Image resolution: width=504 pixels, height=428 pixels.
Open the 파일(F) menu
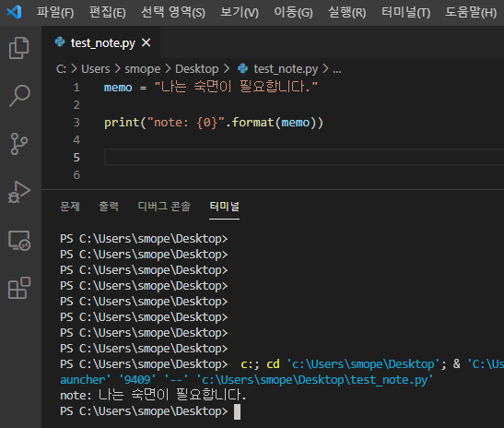point(55,13)
